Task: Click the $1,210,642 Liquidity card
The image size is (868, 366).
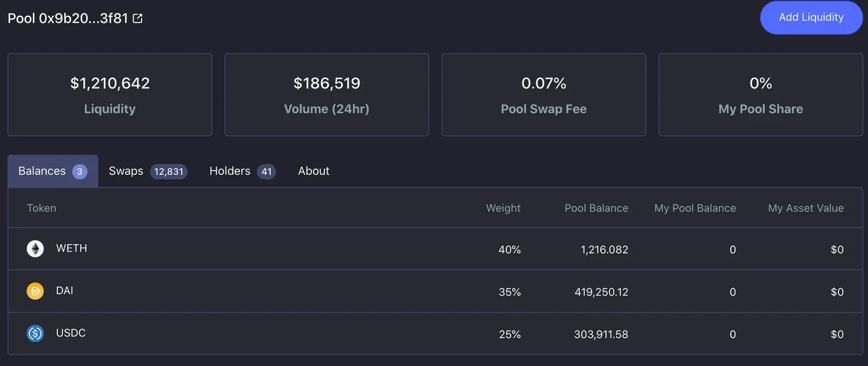Action: 110,94
